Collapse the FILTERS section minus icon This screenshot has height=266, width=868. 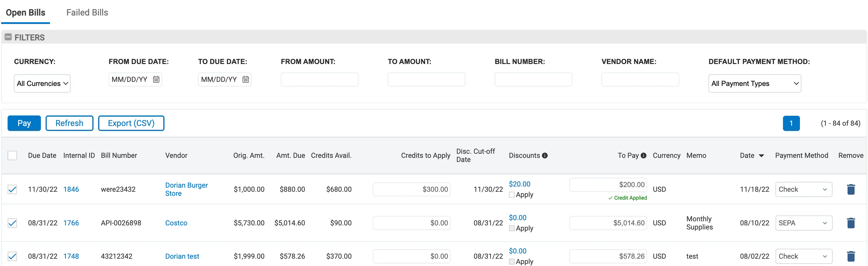click(8, 37)
